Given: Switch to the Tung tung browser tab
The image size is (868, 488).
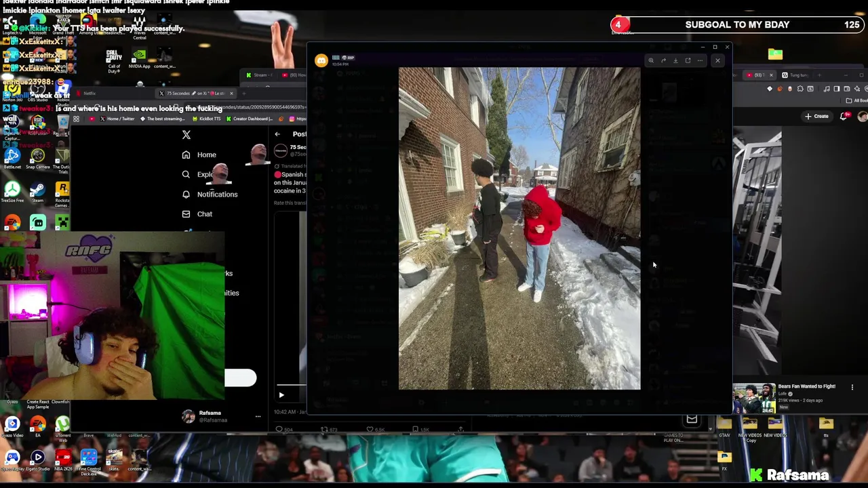Looking at the screenshot, I should click(797, 75).
